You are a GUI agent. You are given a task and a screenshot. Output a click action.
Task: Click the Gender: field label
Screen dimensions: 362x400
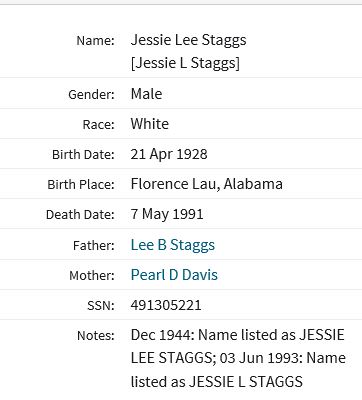(91, 95)
